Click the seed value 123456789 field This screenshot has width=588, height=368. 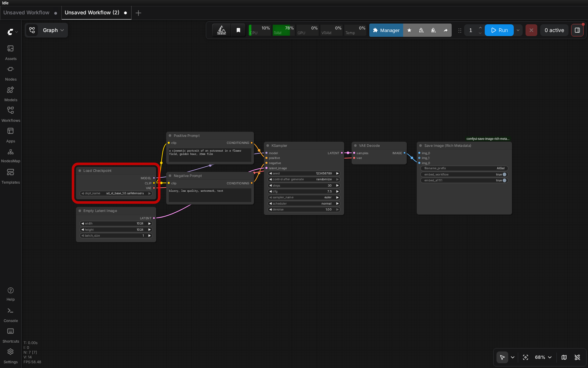pyautogui.click(x=304, y=173)
